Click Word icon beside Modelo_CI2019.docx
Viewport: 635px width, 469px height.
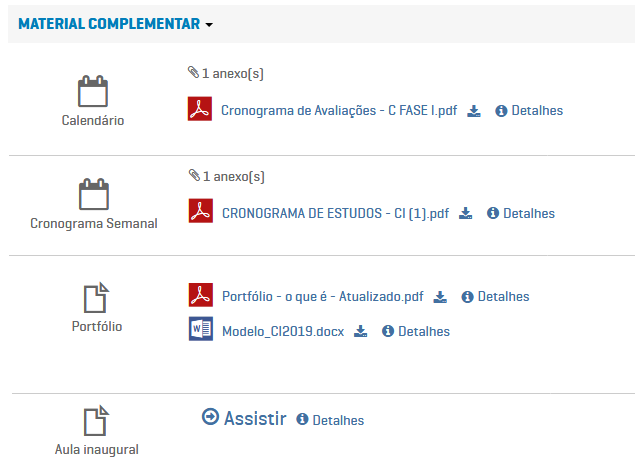[200, 330]
